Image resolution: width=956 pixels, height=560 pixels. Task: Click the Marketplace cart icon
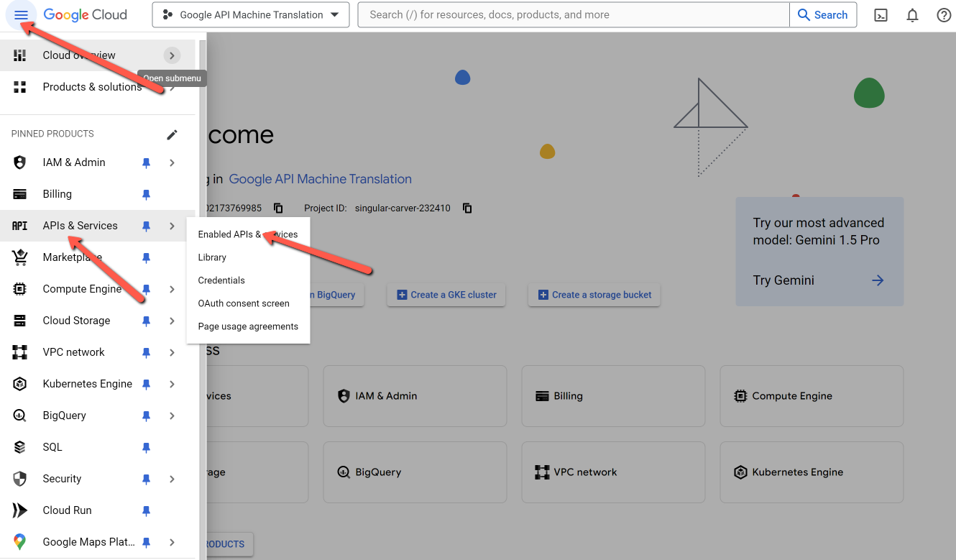(20, 257)
